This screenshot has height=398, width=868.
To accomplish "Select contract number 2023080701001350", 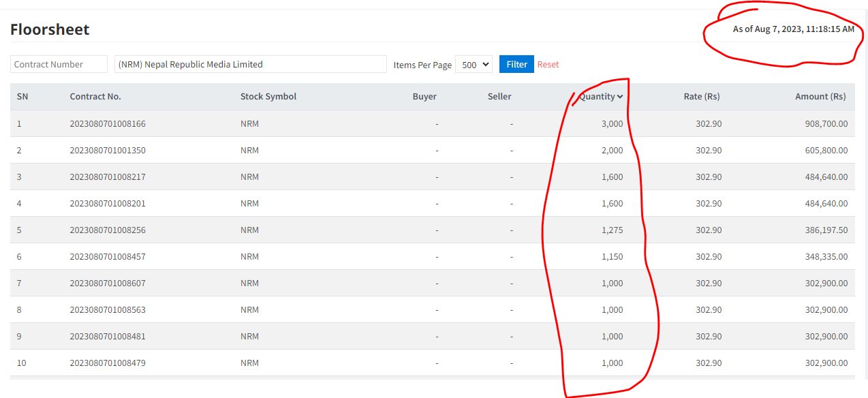I will [108, 150].
